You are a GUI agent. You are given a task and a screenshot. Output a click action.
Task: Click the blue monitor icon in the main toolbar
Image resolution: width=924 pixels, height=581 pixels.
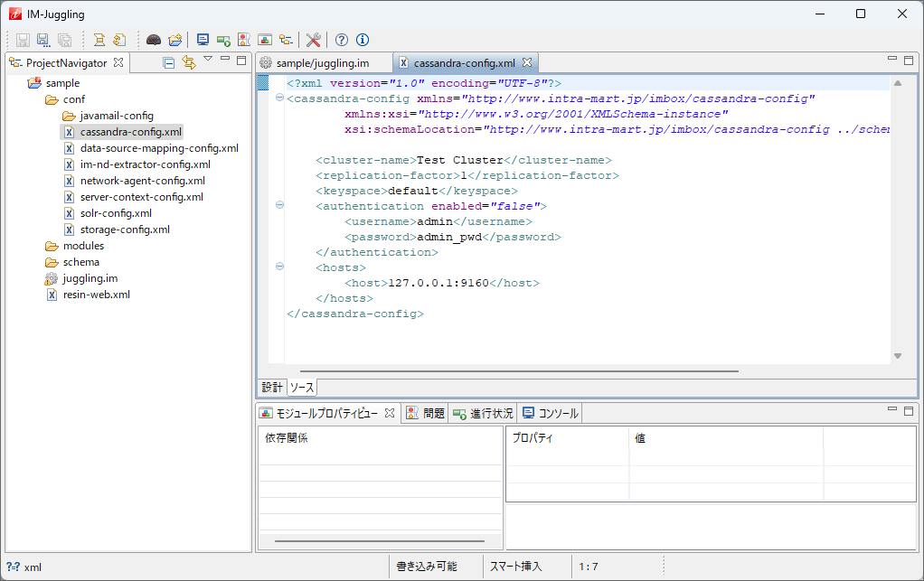click(x=203, y=40)
